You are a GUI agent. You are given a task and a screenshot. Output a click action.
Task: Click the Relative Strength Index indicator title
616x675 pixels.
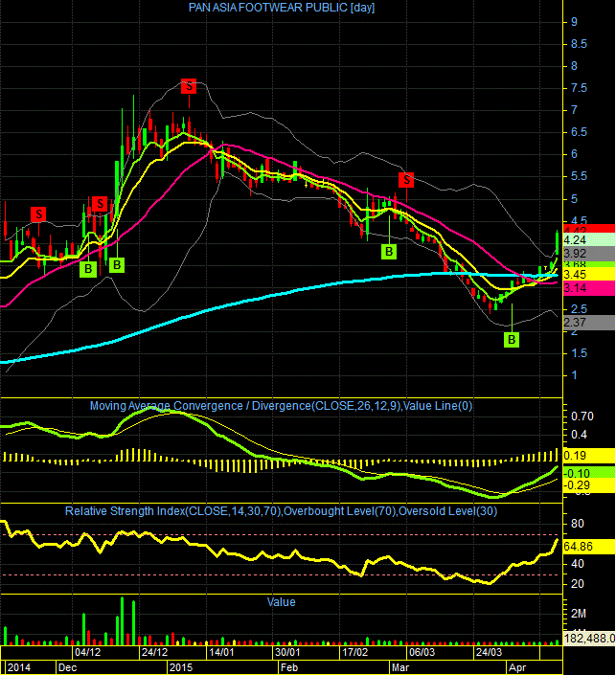(x=281, y=511)
